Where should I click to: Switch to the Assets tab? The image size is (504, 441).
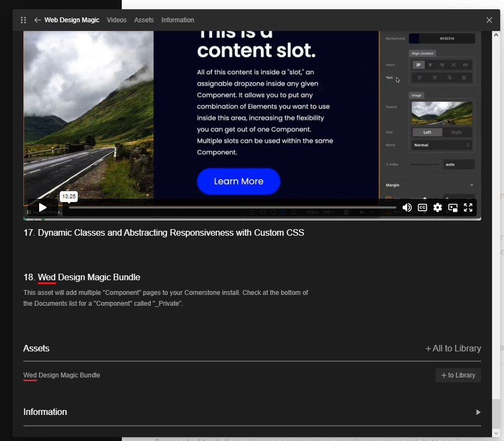click(144, 20)
